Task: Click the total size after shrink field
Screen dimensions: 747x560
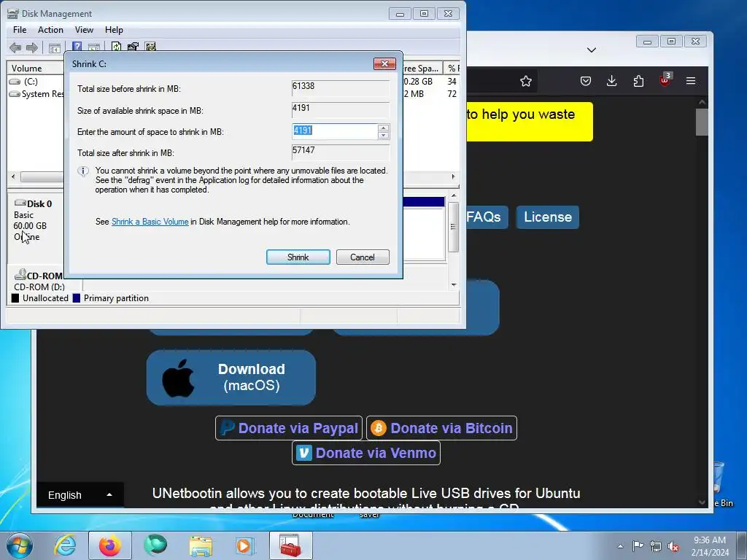Action: pyautogui.click(x=340, y=152)
